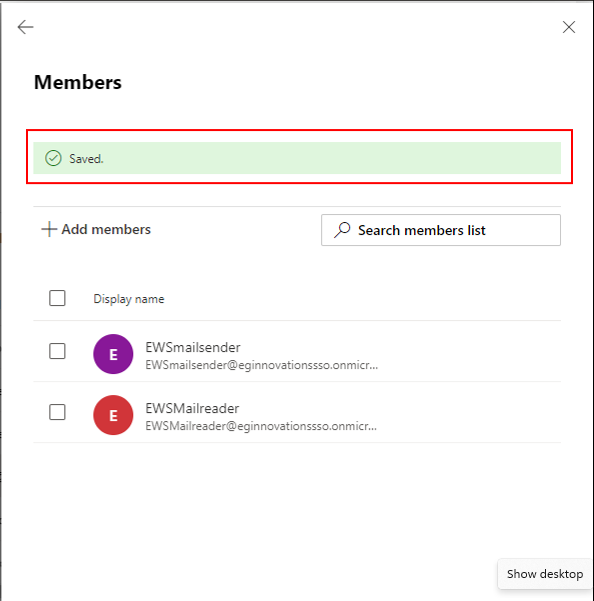
Task: Click the plus icon for Add members
Action: 49,229
